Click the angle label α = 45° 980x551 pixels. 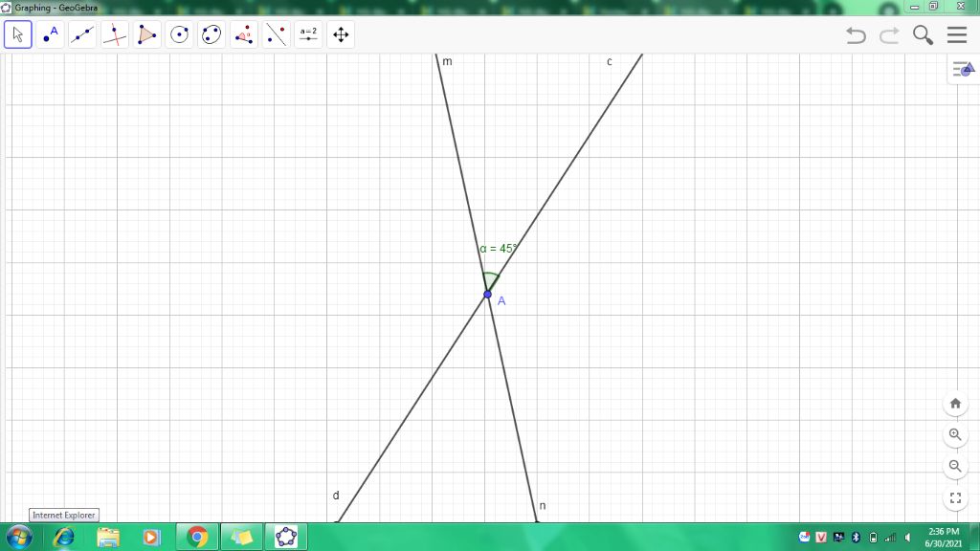pos(498,249)
